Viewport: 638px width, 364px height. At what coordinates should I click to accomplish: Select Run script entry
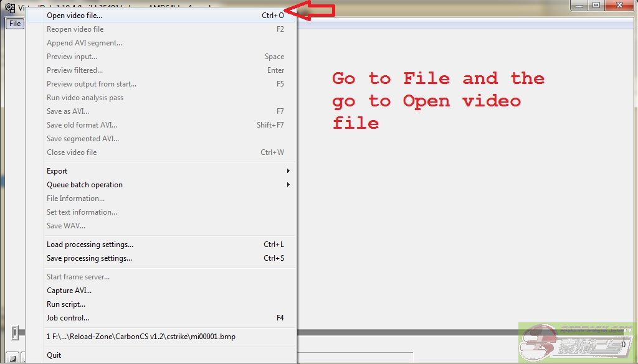pos(66,304)
